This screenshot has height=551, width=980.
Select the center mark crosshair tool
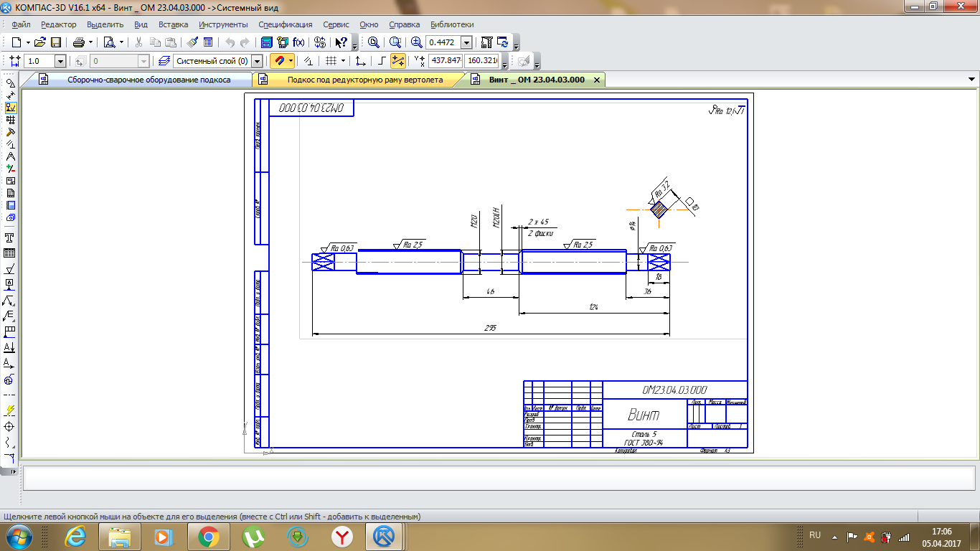(10, 426)
